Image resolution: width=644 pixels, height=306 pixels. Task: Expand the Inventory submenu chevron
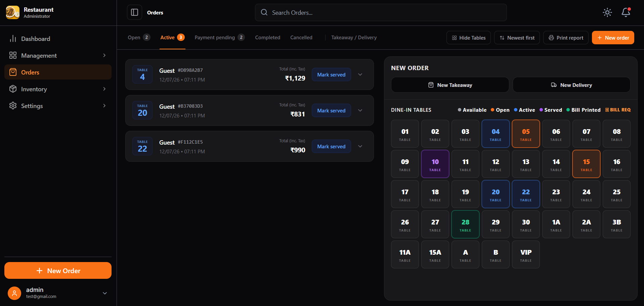tap(104, 89)
